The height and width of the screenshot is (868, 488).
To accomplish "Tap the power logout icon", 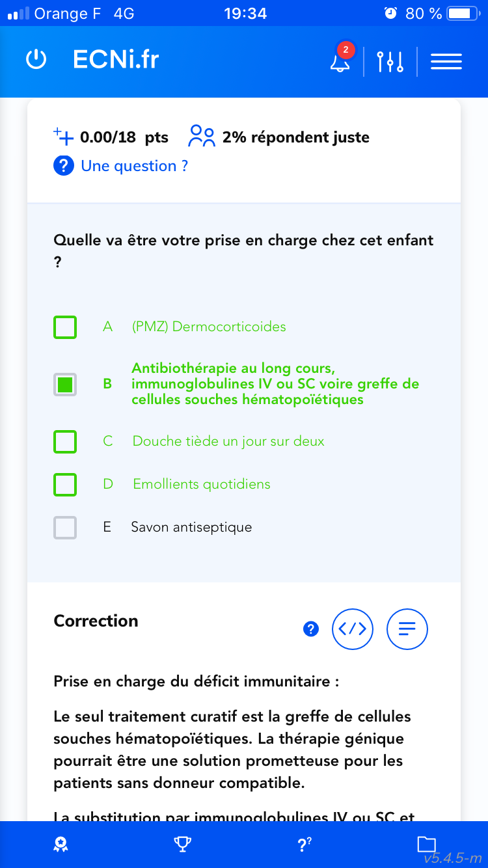I will point(36,60).
